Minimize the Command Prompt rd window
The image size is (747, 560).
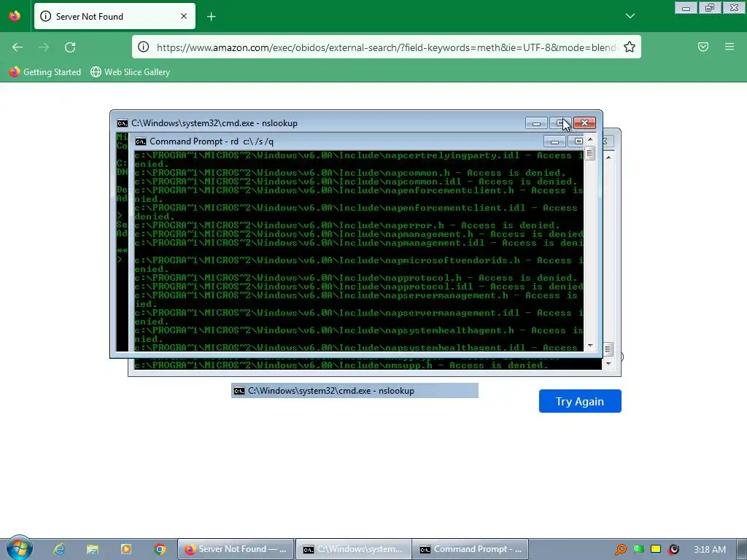point(554,141)
